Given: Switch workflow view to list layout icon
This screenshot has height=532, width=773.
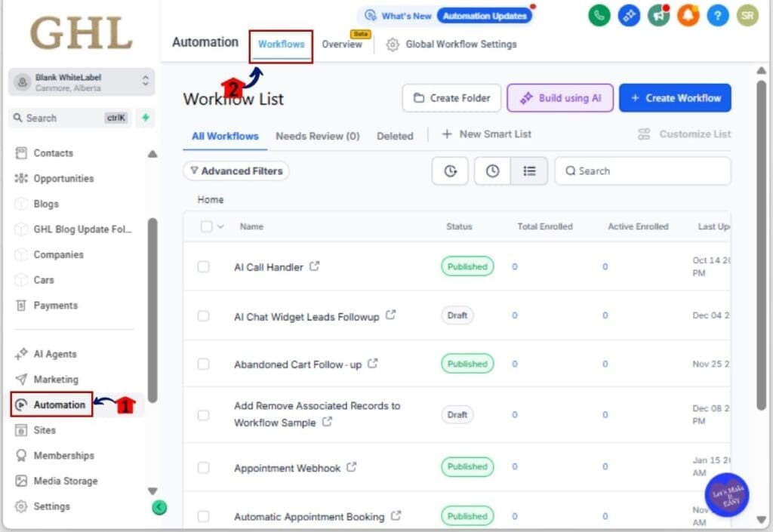Looking at the screenshot, I should point(529,171).
